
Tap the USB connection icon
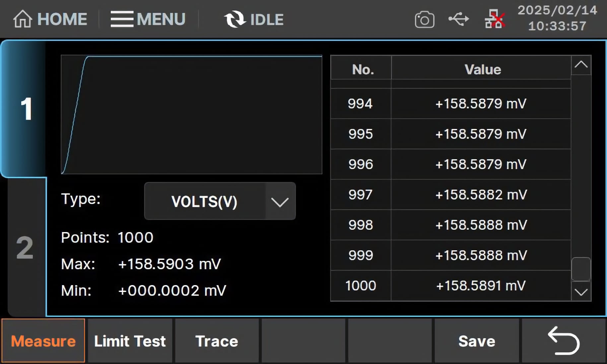point(459,19)
